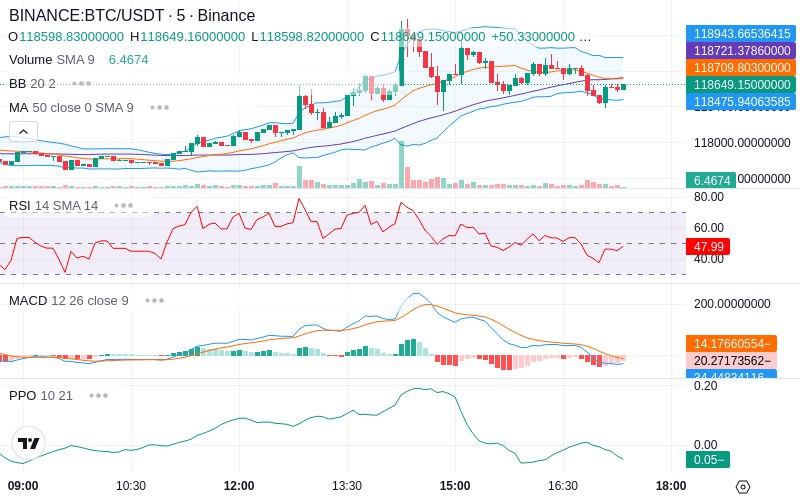Open chart settings gear icon

(x=743, y=486)
